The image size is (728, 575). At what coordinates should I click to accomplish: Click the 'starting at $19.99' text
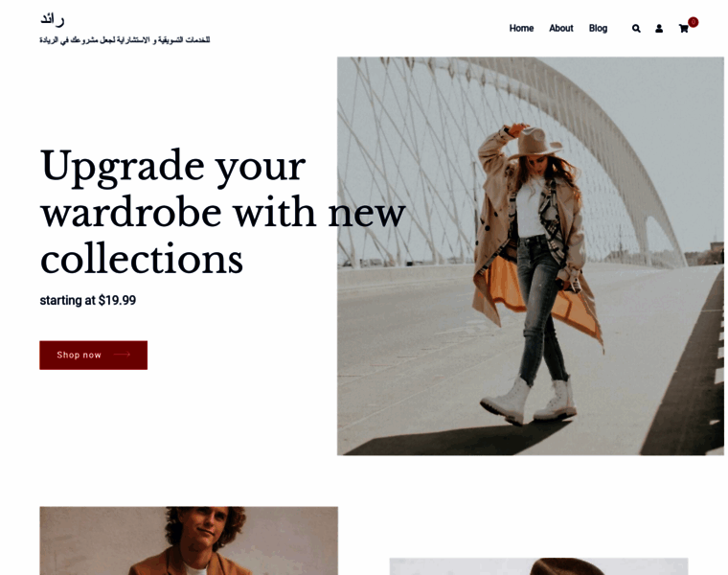pyautogui.click(x=88, y=301)
